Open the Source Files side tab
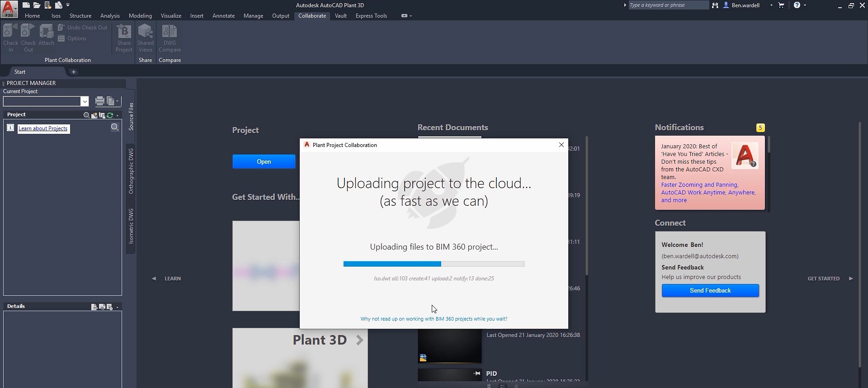 pos(131,117)
